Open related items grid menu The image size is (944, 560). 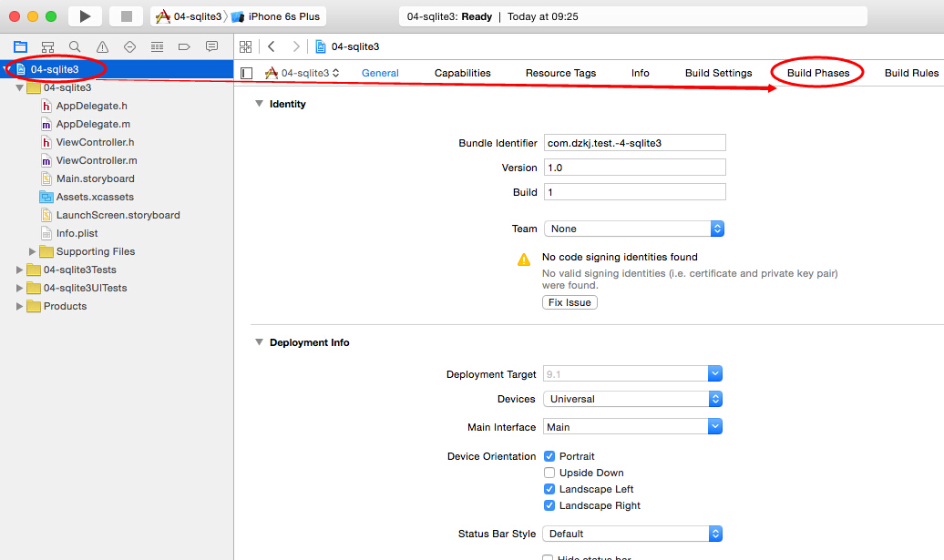click(x=246, y=46)
